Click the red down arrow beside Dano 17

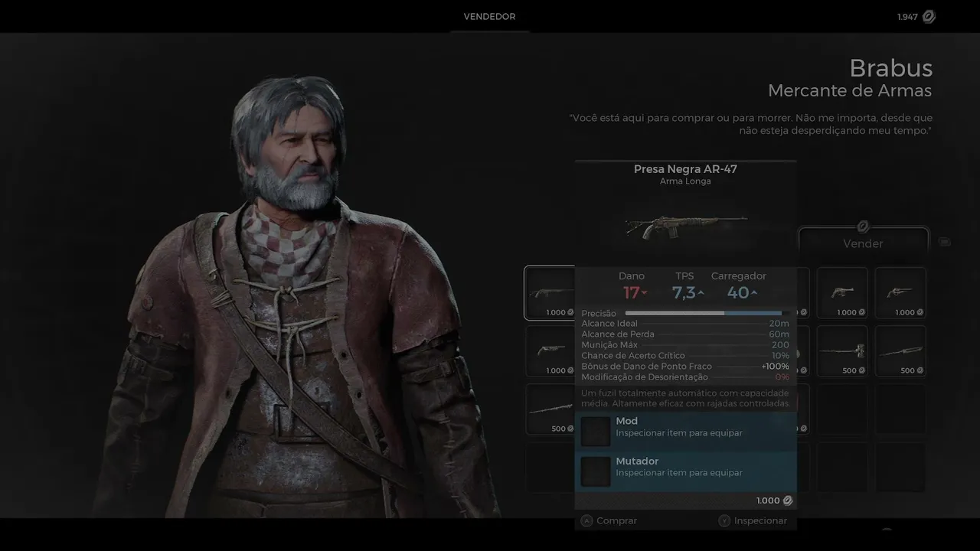pos(644,293)
